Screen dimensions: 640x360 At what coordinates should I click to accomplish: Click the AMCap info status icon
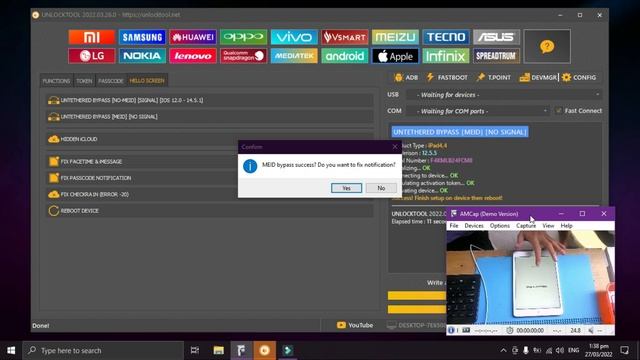click(451, 330)
